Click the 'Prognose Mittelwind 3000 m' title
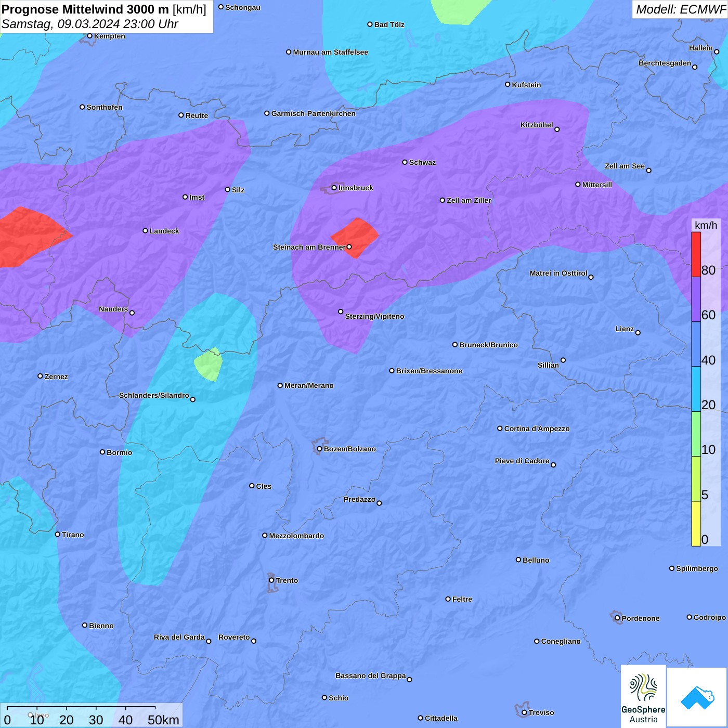The image size is (728, 728). coord(85,9)
